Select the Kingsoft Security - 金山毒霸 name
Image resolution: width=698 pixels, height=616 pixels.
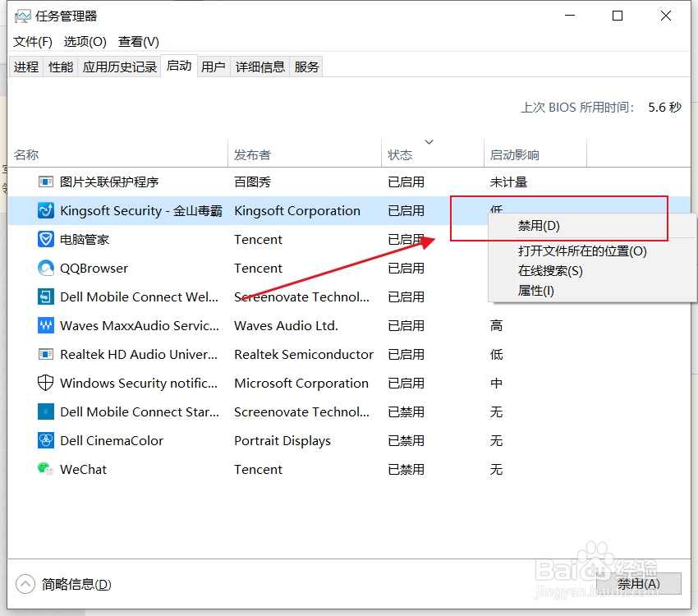(x=141, y=210)
